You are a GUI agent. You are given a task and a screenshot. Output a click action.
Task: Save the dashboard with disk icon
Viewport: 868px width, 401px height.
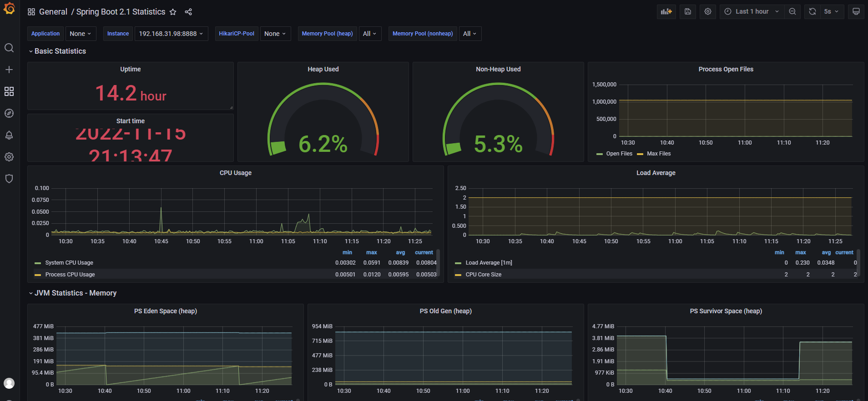688,11
